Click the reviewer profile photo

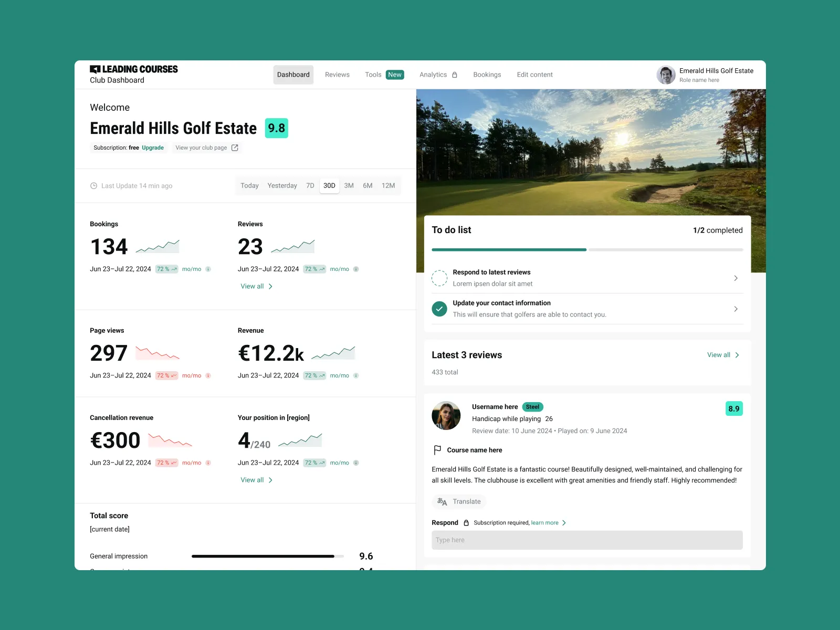tap(446, 415)
